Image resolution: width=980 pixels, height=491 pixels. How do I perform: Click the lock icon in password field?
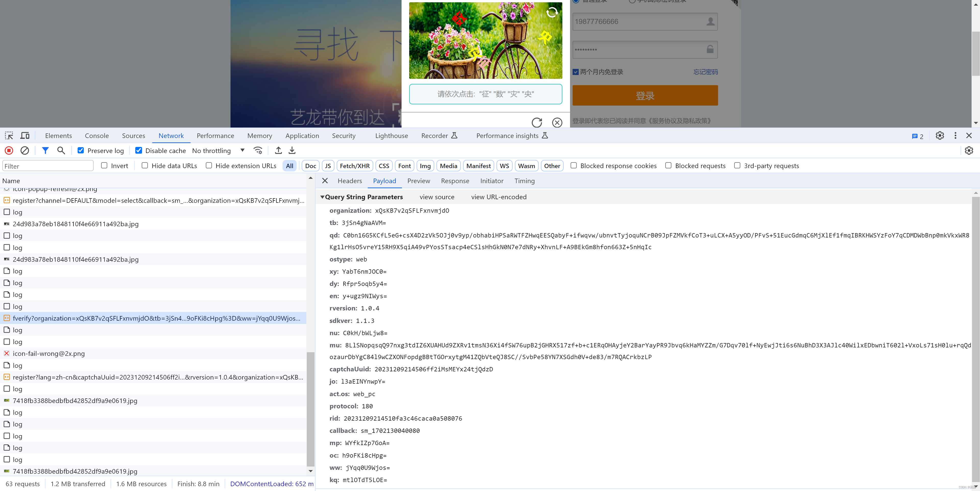[710, 49]
